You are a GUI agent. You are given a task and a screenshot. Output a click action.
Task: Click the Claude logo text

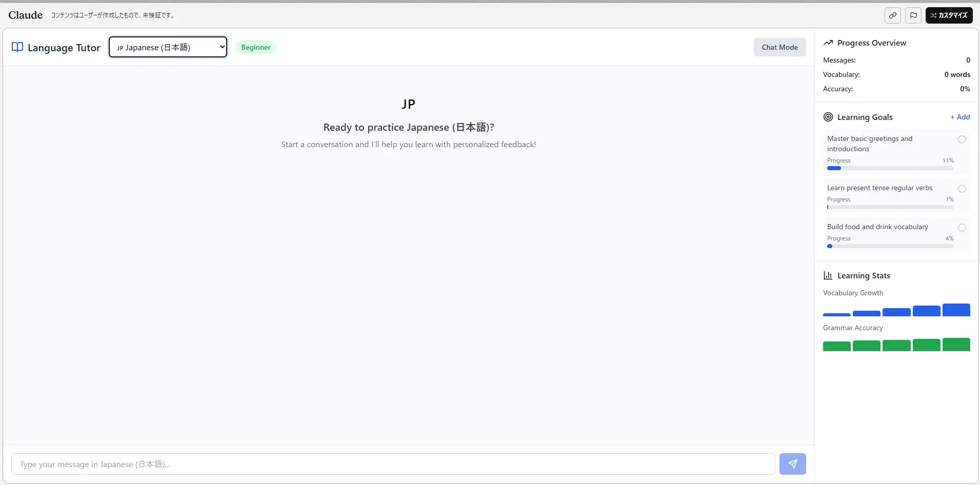[26, 15]
